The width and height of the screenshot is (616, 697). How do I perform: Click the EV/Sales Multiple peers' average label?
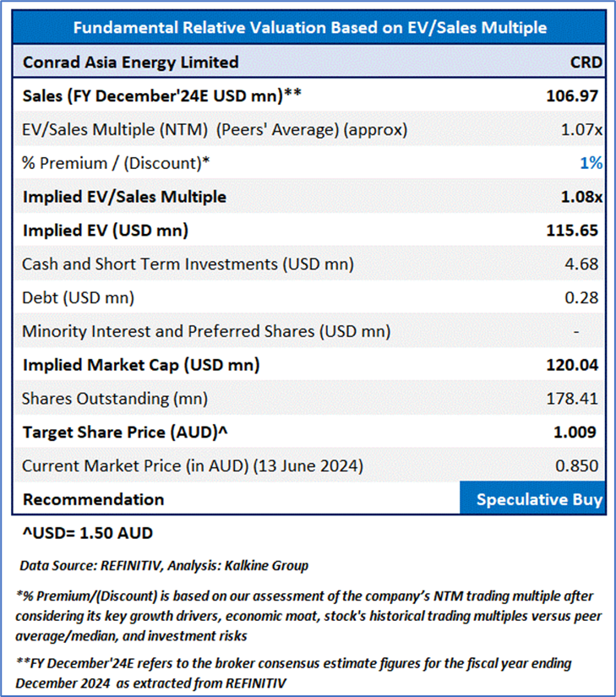(x=215, y=129)
